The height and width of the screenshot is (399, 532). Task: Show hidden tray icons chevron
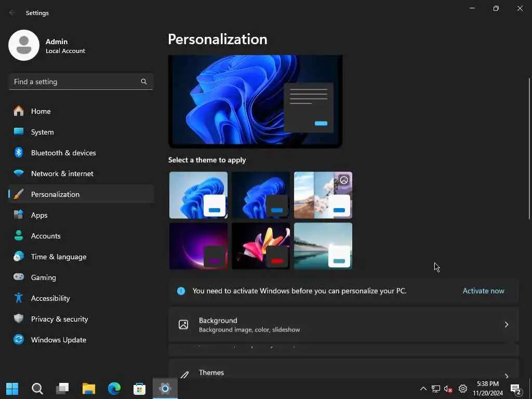pos(423,389)
